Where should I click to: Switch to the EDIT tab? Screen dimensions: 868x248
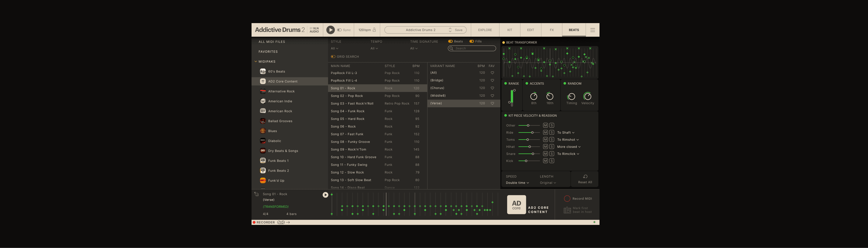530,30
